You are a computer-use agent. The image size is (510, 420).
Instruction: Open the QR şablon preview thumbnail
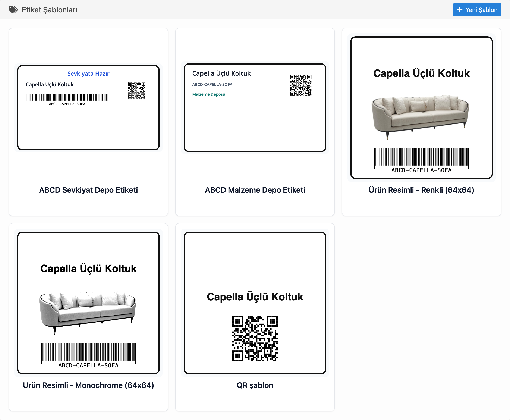pyautogui.click(x=255, y=303)
